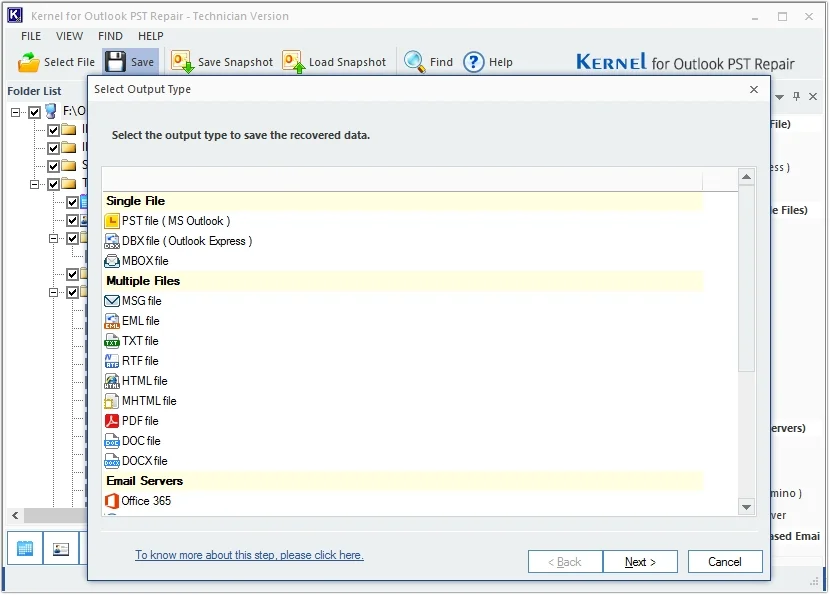830x595 pixels.
Task: Select the DOC file icon
Action: pyautogui.click(x=112, y=441)
